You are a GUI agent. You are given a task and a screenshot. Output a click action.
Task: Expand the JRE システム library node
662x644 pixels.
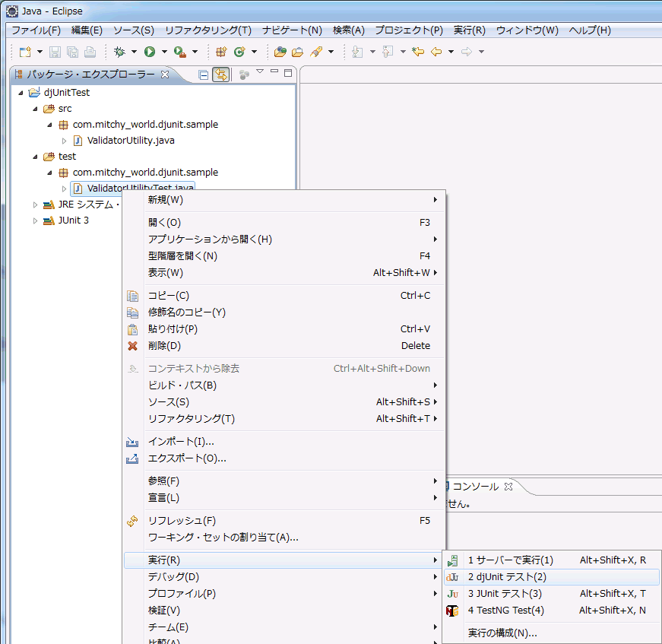click(35, 205)
